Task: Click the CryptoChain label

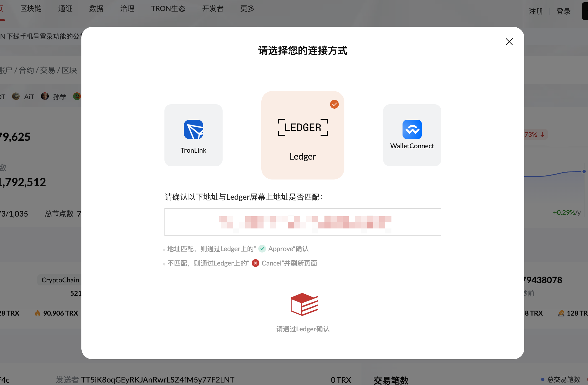Action: pos(60,280)
